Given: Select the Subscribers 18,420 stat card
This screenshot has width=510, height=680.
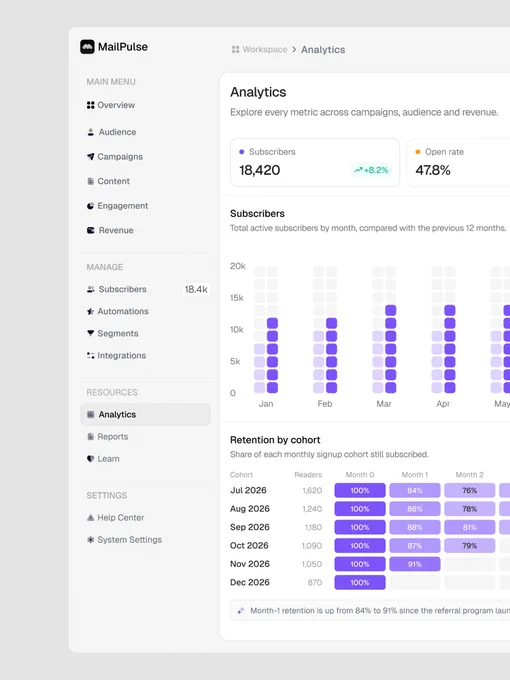Looking at the screenshot, I should pyautogui.click(x=315, y=163).
